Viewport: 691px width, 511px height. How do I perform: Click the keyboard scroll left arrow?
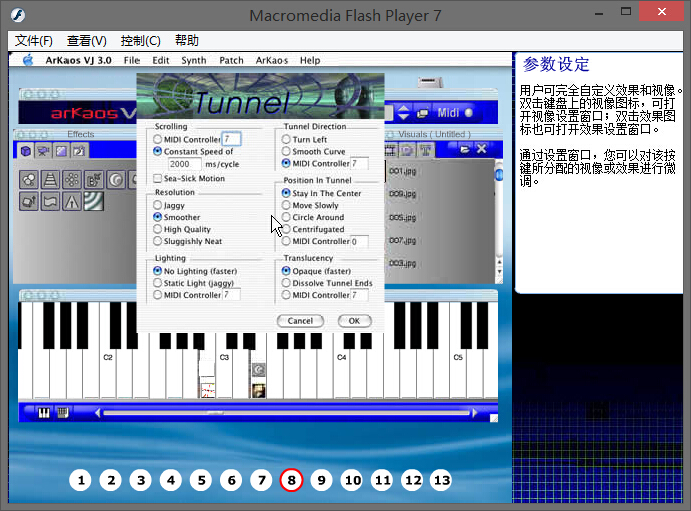point(98,413)
